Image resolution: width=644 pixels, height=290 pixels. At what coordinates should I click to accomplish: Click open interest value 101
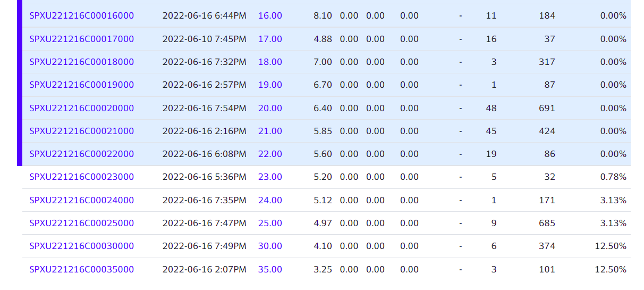(x=547, y=269)
